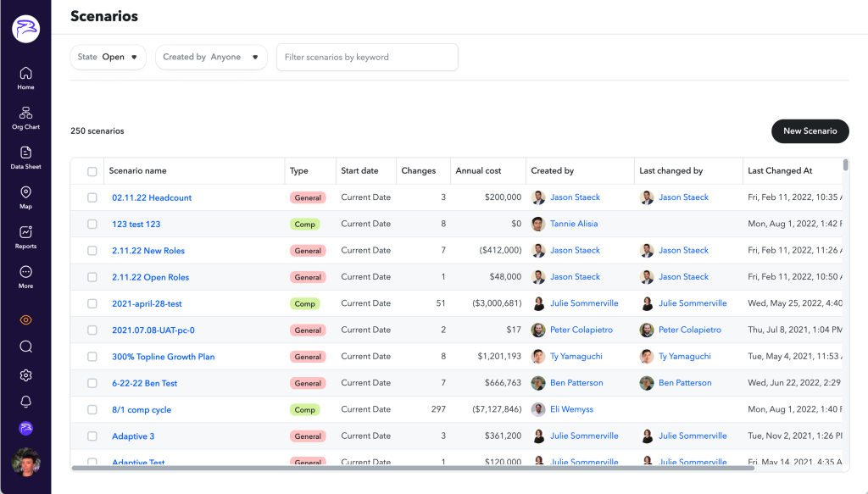Open the Org Chart view
Viewport: 868px width, 494px height.
[25, 118]
